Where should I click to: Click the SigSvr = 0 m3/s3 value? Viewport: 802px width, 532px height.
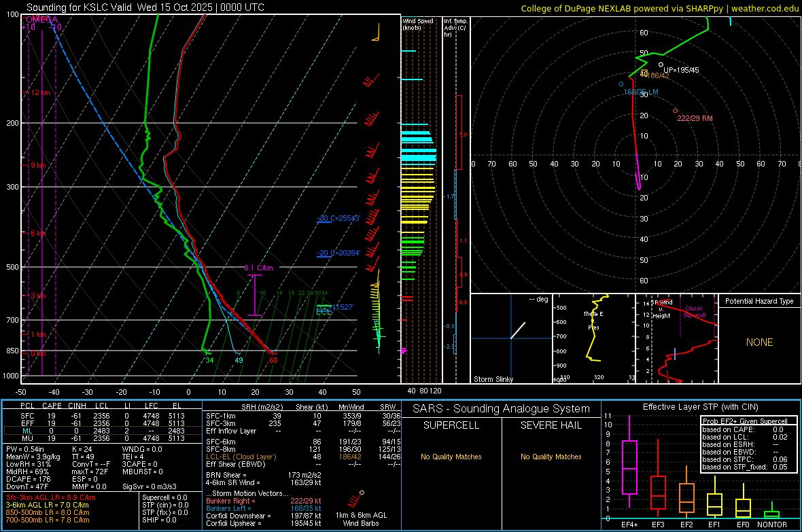tap(150, 486)
